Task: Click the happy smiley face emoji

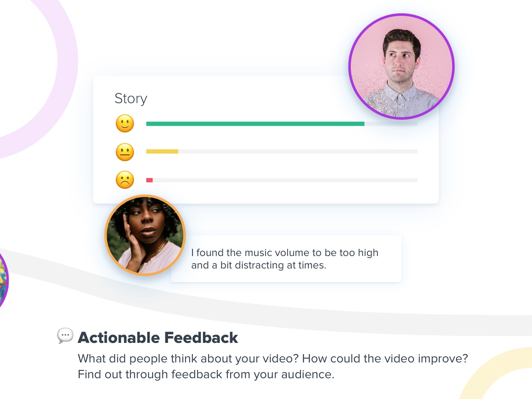Action: (125, 123)
